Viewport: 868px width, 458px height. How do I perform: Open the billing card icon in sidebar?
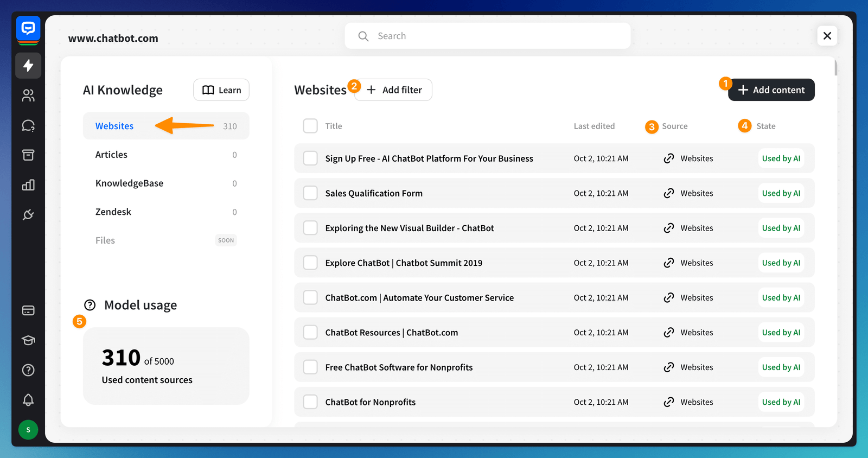coord(28,310)
